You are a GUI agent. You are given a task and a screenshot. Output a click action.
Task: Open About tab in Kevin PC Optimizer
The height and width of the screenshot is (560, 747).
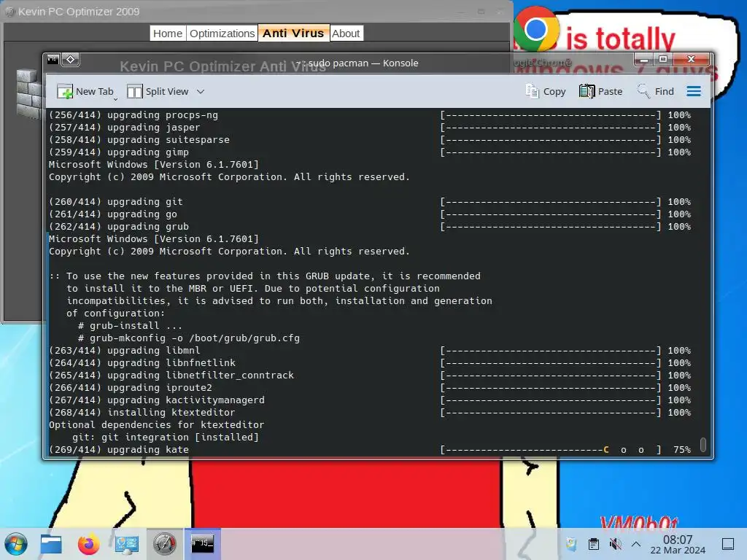(x=346, y=34)
